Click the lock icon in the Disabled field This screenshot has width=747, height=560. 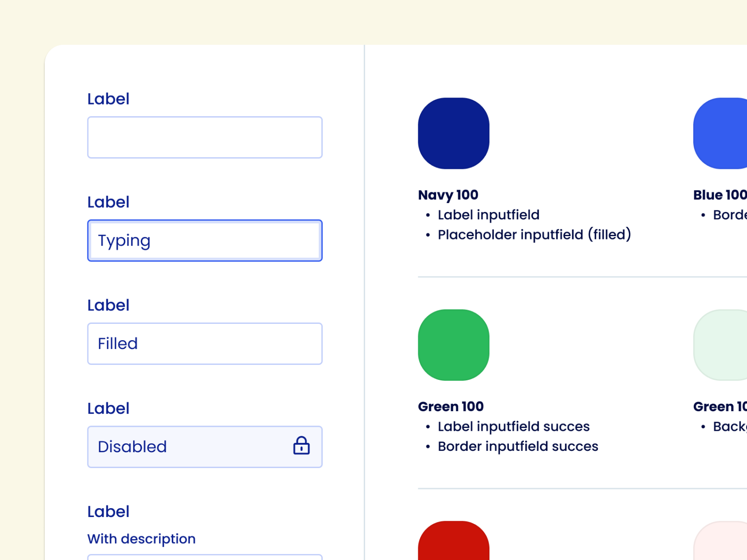(301, 446)
